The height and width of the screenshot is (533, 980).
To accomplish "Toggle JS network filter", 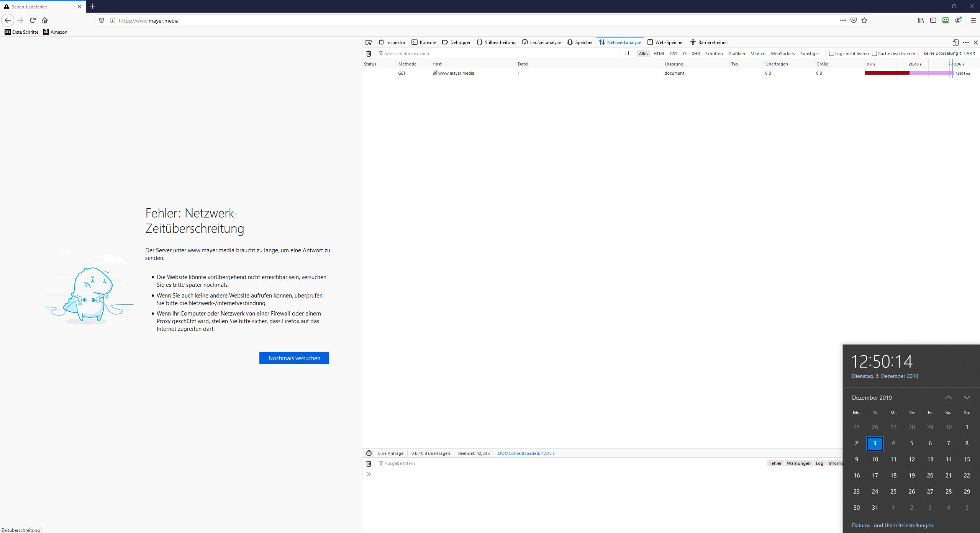I will [x=684, y=54].
